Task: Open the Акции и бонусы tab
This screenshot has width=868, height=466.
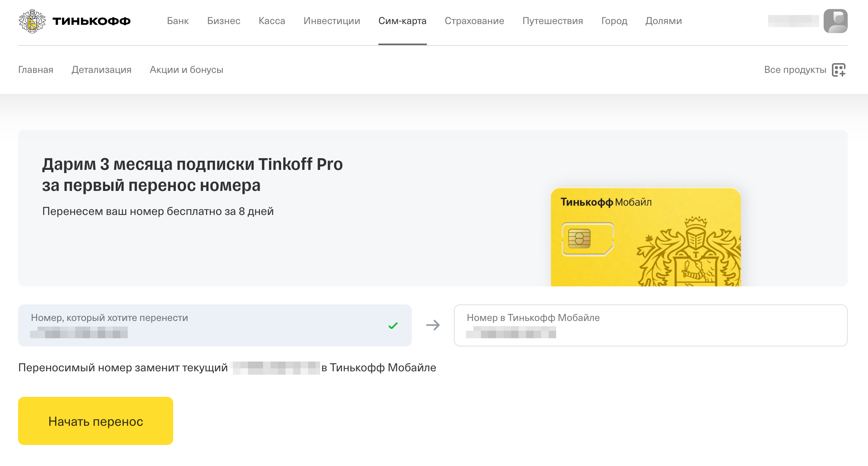Action: point(186,70)
